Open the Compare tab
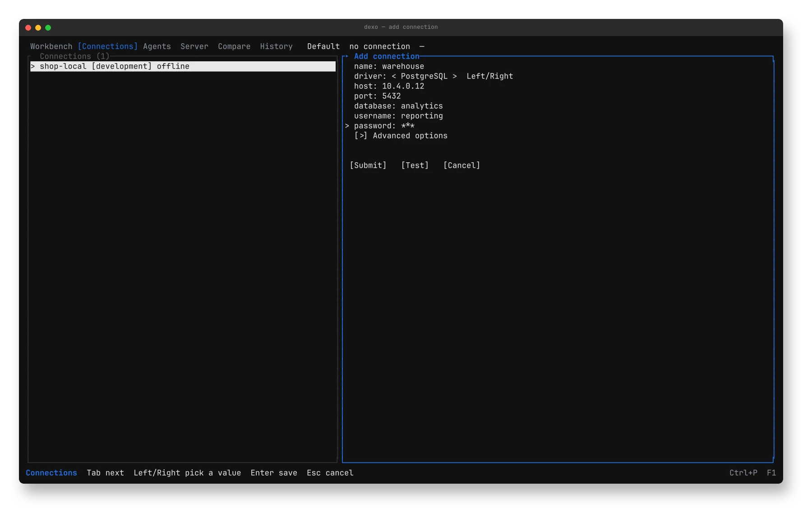The height and width of the screenshot is (522, 812). 234,46
